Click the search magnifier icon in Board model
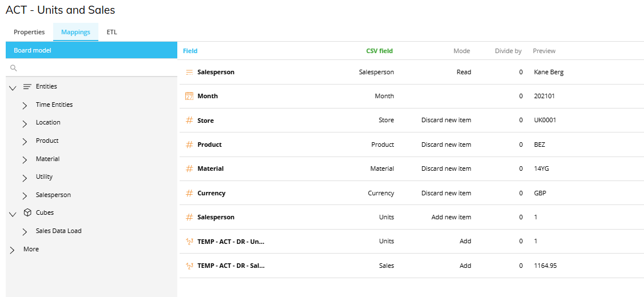 [14, 68]
